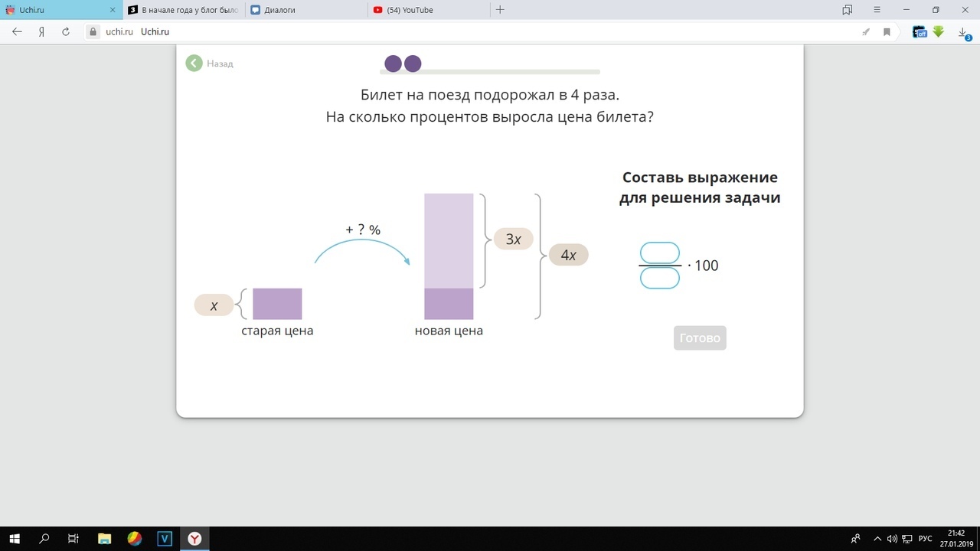Select the x label chip

(214, 305)
